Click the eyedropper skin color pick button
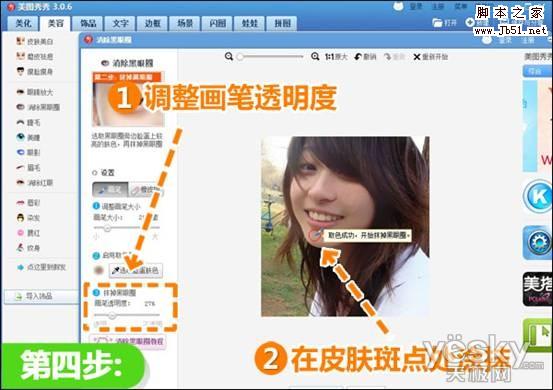This screenshot has width=553, height=390. (136, 270)
